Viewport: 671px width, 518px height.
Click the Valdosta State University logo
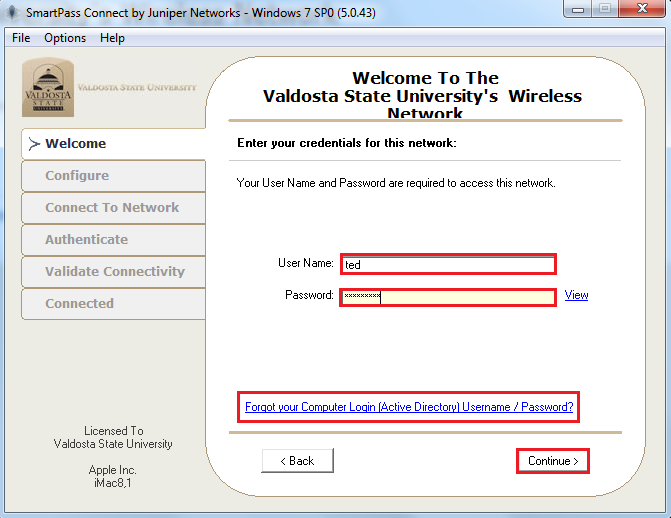coord(48,87)
